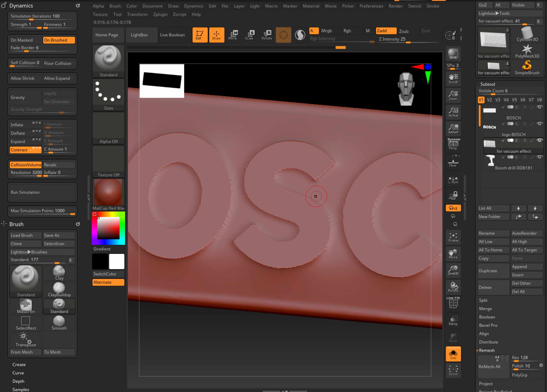Screen dimensions: 547x392
Task: Click the white secondary color swatch
Action: coord(116,261)
